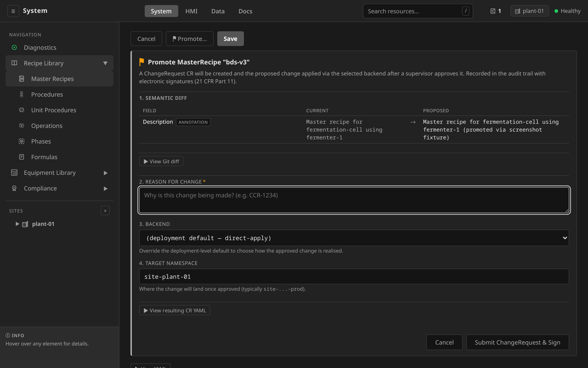588x368 pixels.
Task: Focus the Search resources field
Action: [x=418, y=11]
